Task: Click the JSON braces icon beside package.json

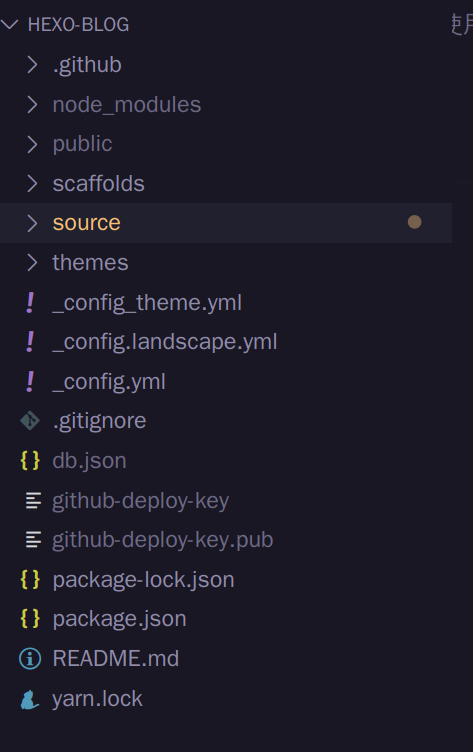Action: [30, 619]
